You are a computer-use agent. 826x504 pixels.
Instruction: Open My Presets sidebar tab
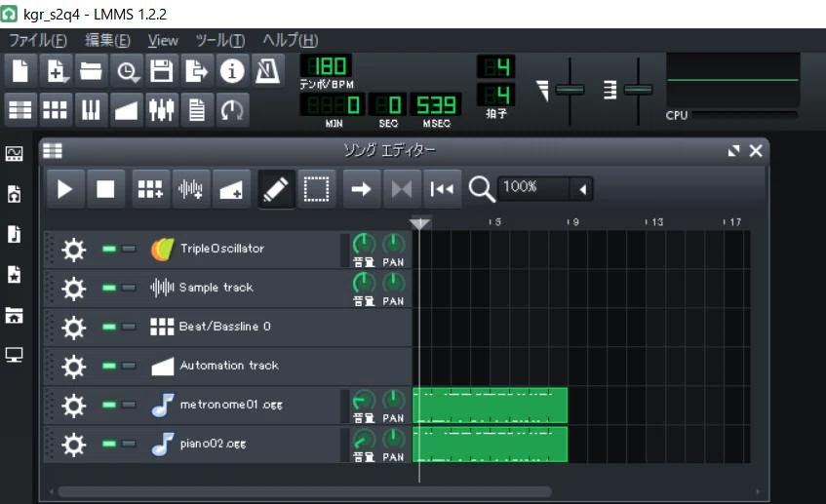(x=15, y=274)
